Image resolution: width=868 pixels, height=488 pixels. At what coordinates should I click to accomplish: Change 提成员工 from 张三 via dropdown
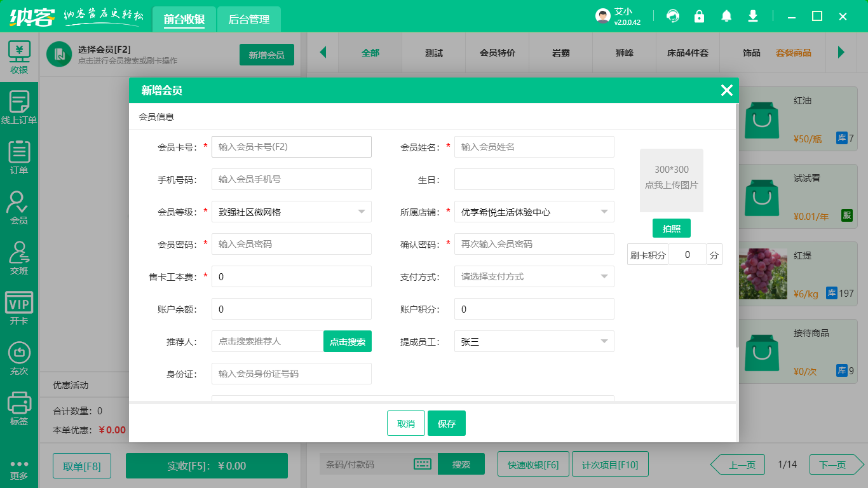point(534,341)
